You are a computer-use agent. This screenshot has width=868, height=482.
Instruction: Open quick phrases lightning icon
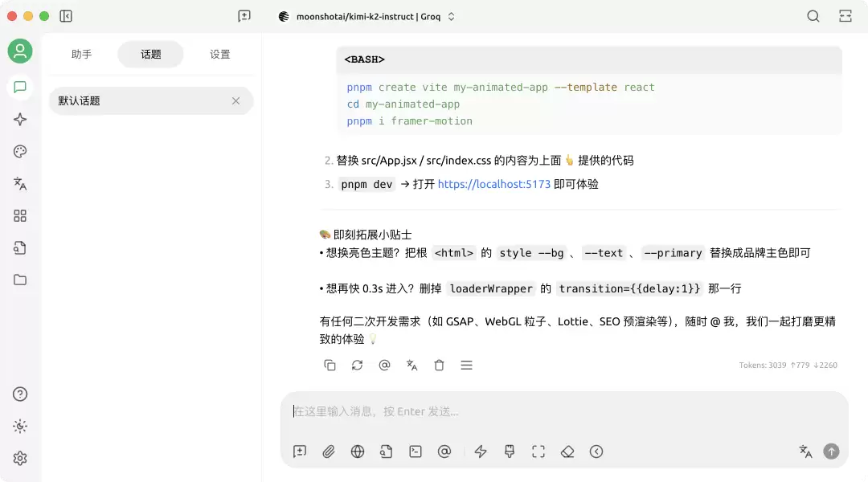pyautogui.click(x=481, y=451)
